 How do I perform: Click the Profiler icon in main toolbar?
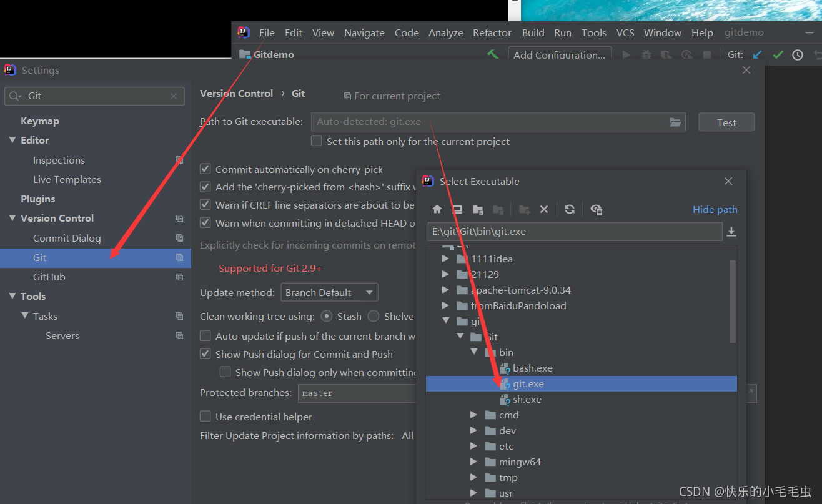coord(687,55)
